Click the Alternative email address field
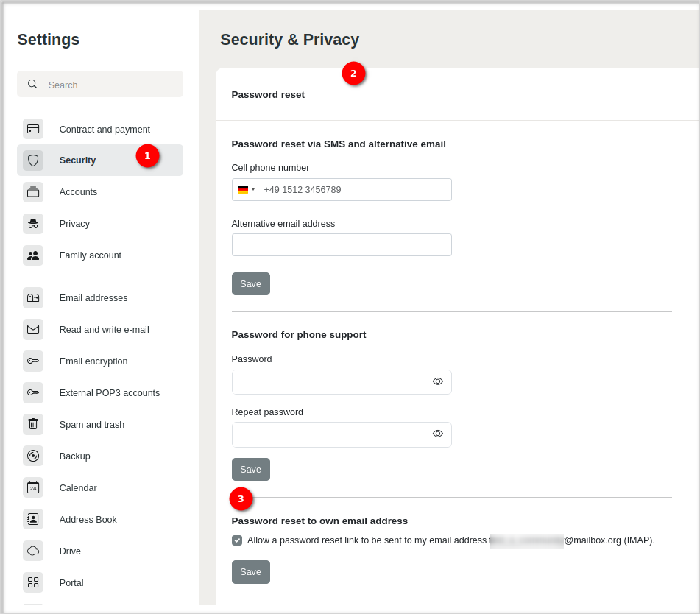The height and width of the screenshot is (614, 700). (342, 245)
